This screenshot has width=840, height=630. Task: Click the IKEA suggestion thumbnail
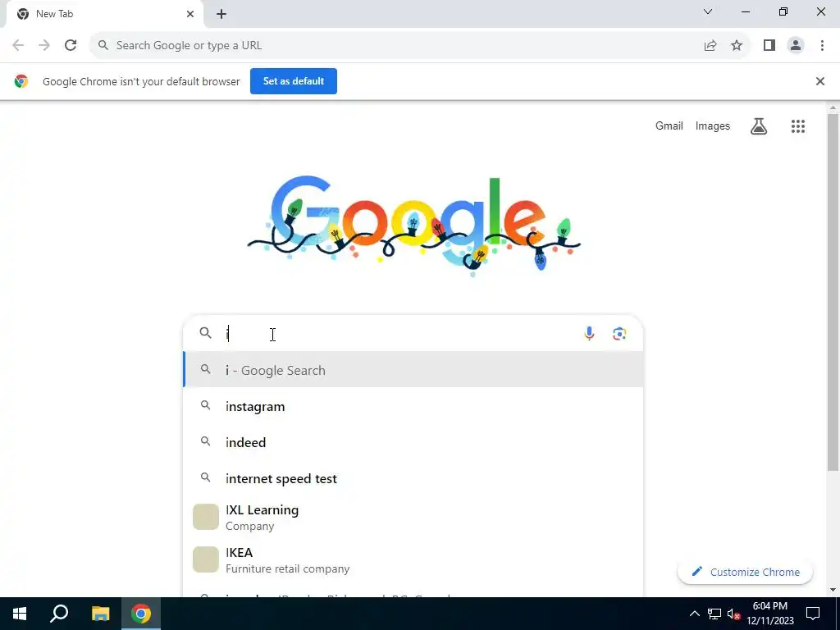click(x=206, y=559)
